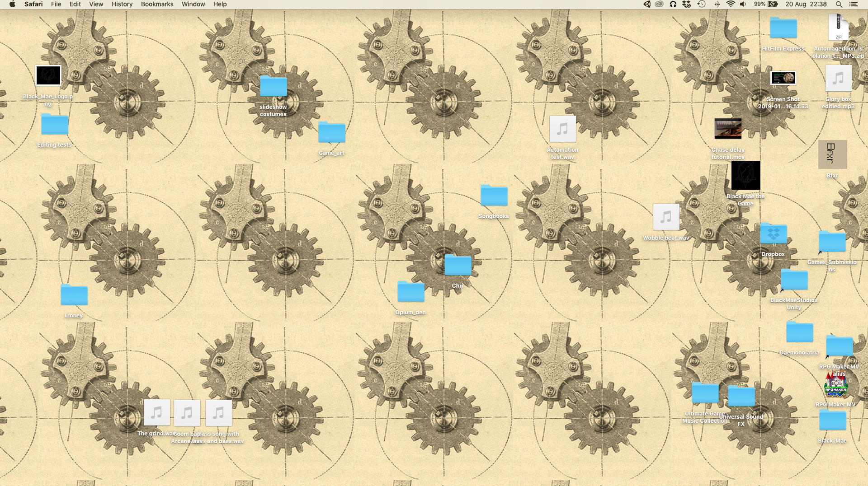Image resolution: width=868 pixels, height=486 pixels.
Task: Open Notification Center list icon
Action: 854,4
